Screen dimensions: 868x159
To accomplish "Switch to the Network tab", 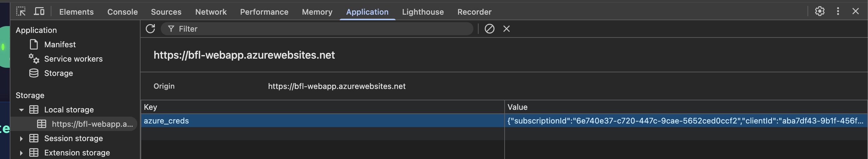I will (x=210, y=12).
